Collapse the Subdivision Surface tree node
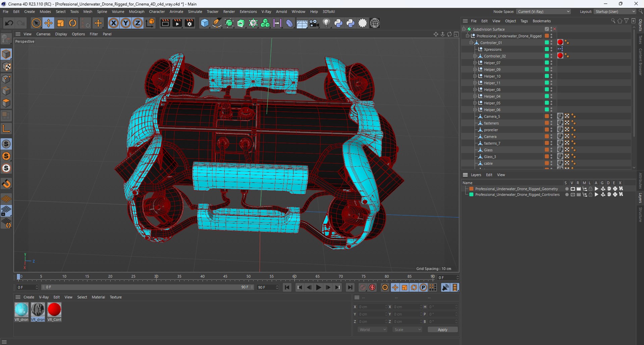The width and height of the screenshot is (644, 345). pyautogui.click(x=464, y=29)
